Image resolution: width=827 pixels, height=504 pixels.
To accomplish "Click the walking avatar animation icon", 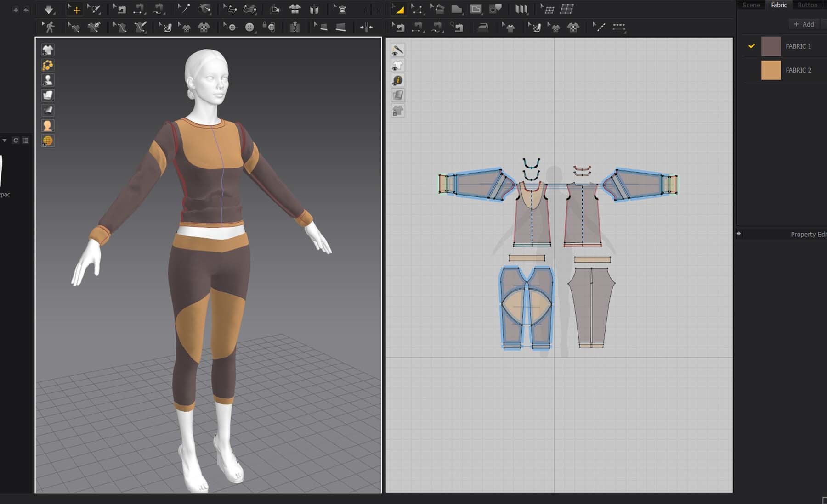I will [x=49, y=28].
